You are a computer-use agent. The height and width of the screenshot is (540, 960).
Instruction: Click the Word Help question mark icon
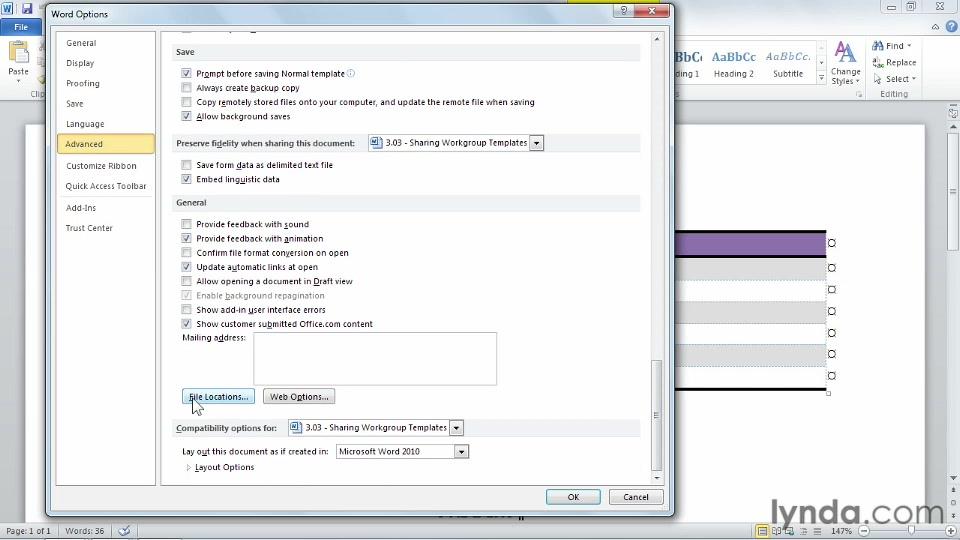pos(951,26)
